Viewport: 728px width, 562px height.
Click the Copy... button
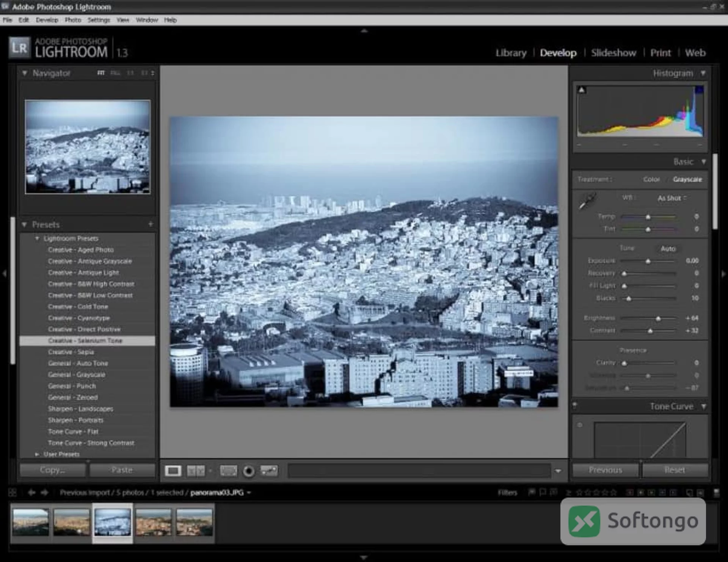pyautogui.click(x=53, y=470)
